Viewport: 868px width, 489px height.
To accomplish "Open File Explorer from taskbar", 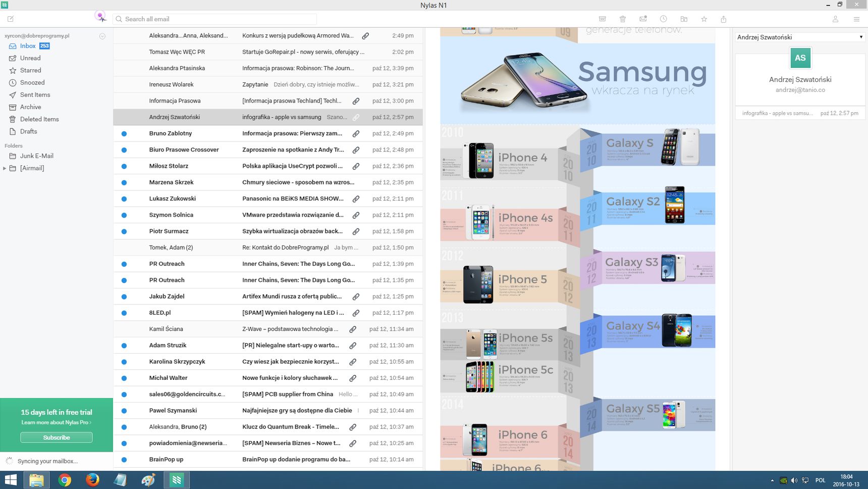I will pos(36,480).
